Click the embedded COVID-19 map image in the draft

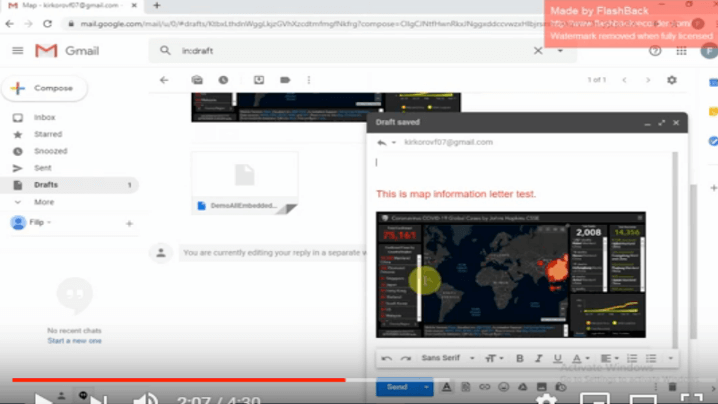(x=511, y=275)
